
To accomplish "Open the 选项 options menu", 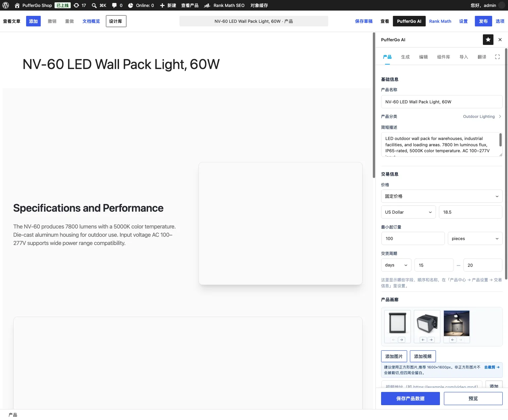I will pos(500,21).
